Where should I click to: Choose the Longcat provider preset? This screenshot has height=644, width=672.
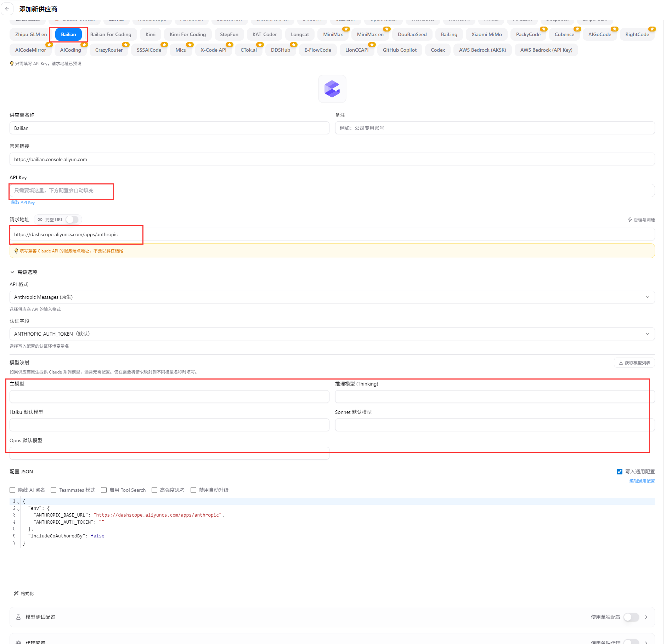pyautogui.click(x=300, y=34)
